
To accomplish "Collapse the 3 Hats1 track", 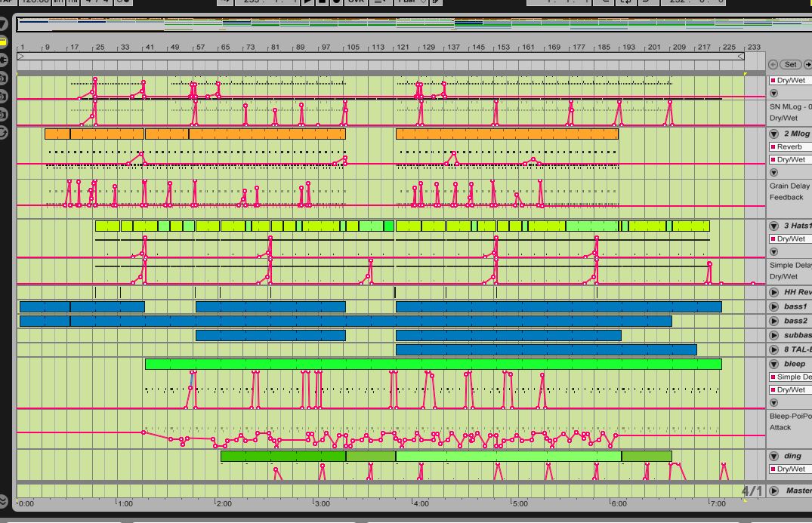I will (x=773, y=226).
